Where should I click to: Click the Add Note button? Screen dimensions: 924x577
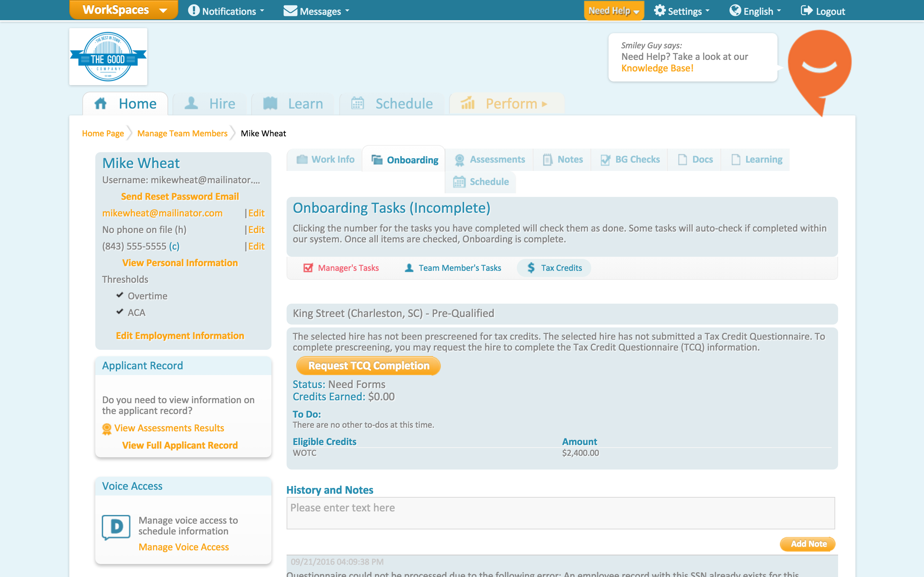pos(807,544)
